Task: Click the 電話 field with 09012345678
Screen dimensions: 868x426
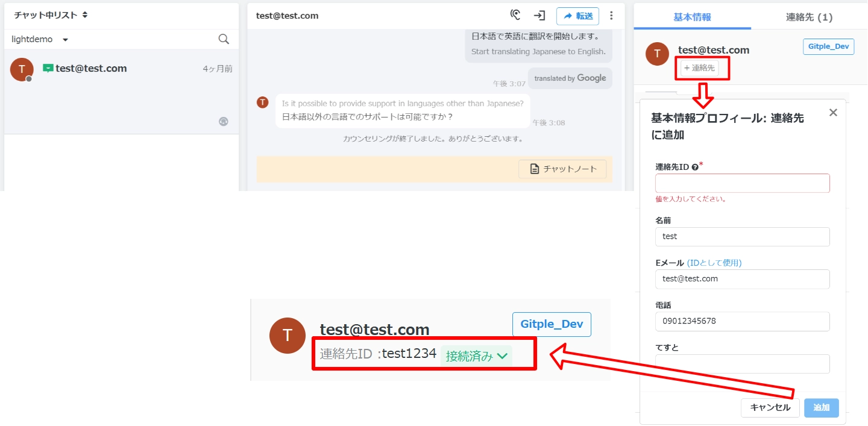Action: (742, 321)
